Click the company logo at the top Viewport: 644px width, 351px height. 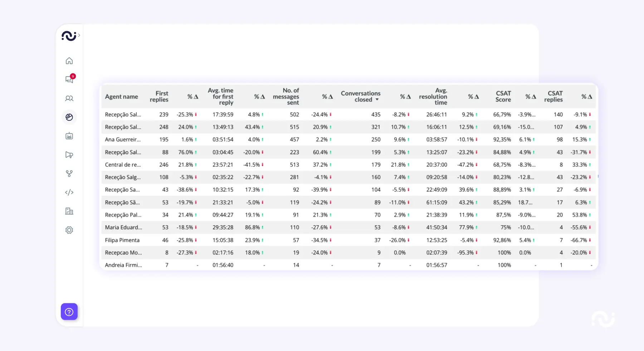tap(69, 36)
